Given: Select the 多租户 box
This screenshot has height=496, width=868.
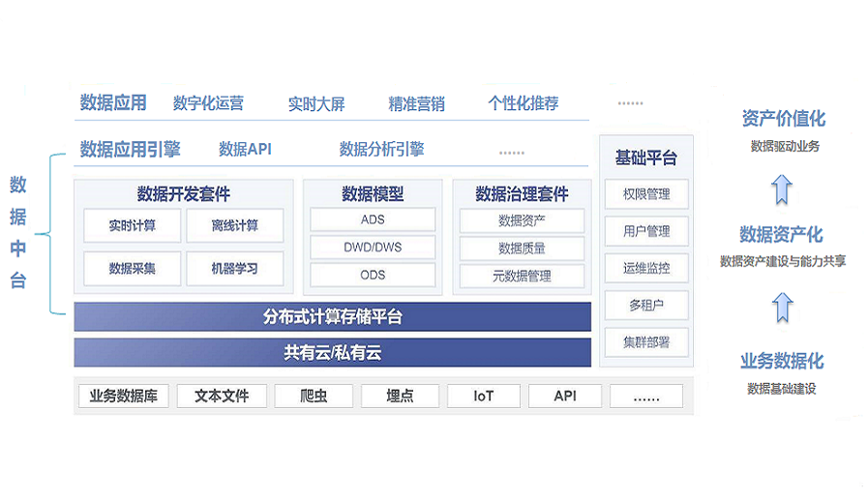Looking at the screenshot, I should (646, 305).
